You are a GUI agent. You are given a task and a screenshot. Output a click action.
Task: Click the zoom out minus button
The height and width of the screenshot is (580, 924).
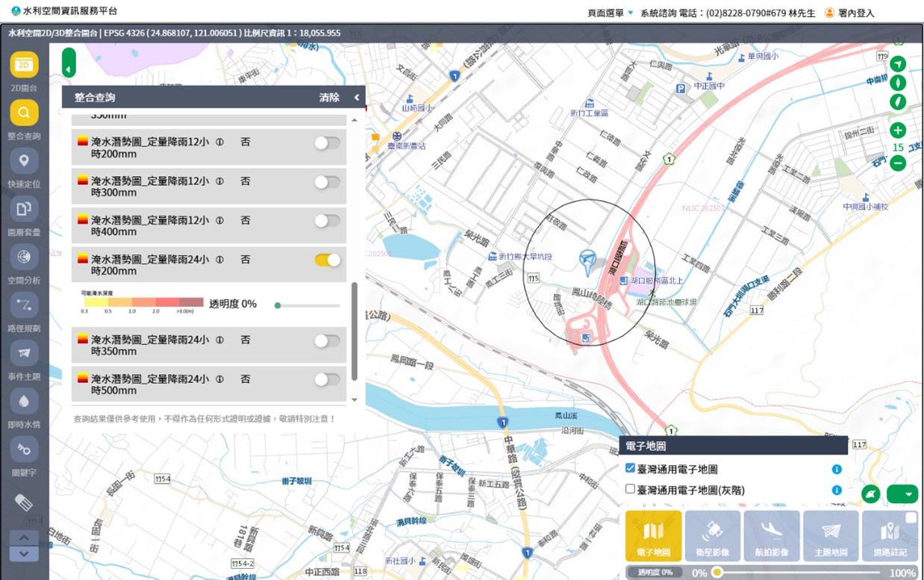pos(898,163)
